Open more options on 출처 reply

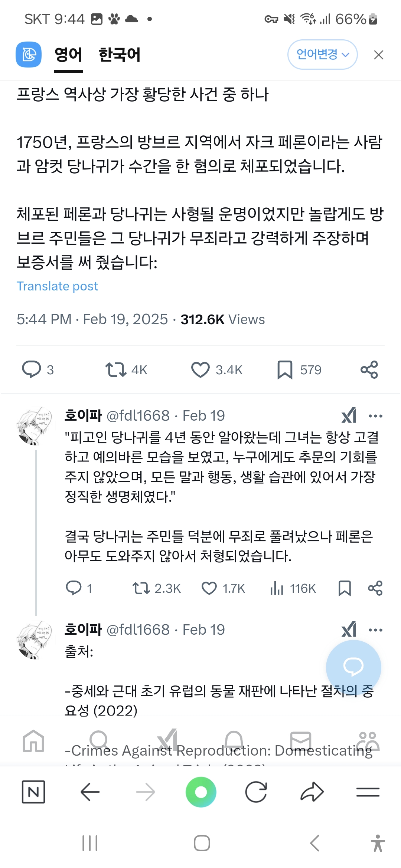click(x=375, y=630)
